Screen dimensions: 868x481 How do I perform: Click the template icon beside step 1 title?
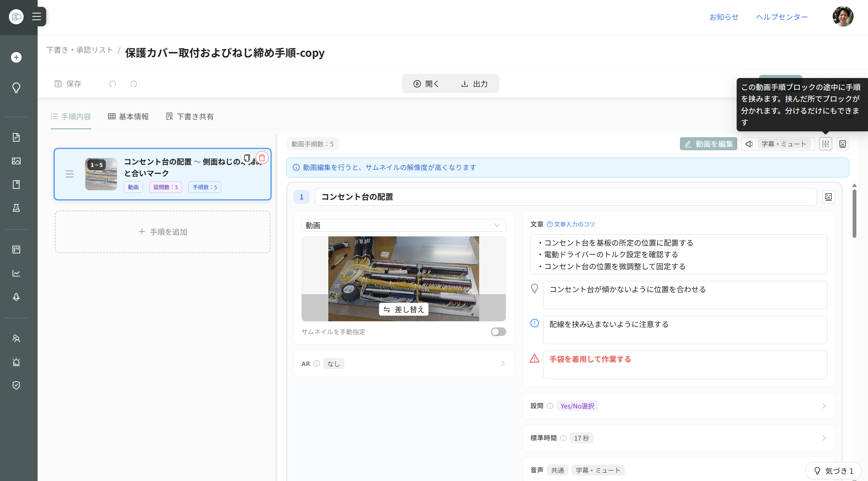click(829, 197)
